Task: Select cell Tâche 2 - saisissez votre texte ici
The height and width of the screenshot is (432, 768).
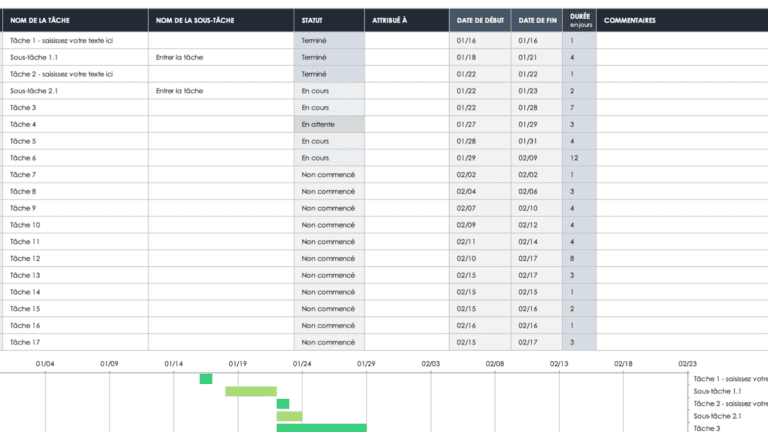Action: coord(75,74)
